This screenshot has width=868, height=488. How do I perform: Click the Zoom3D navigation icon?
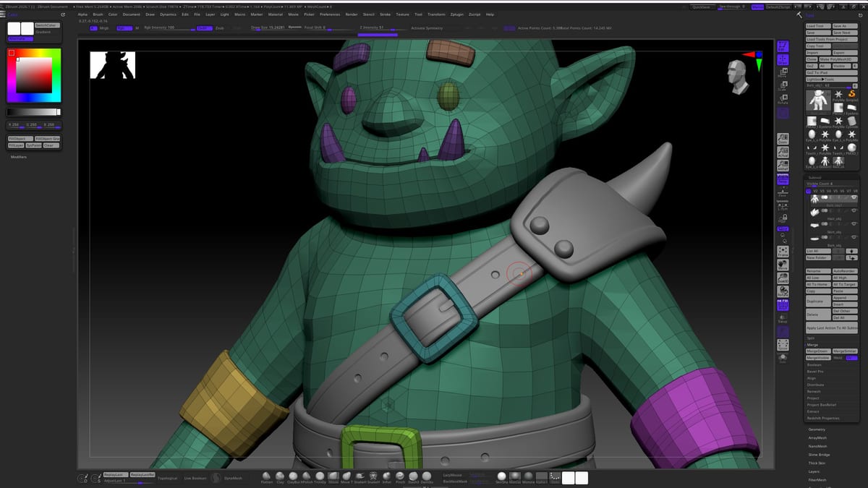pyautogui.click(x=783, y=278)
